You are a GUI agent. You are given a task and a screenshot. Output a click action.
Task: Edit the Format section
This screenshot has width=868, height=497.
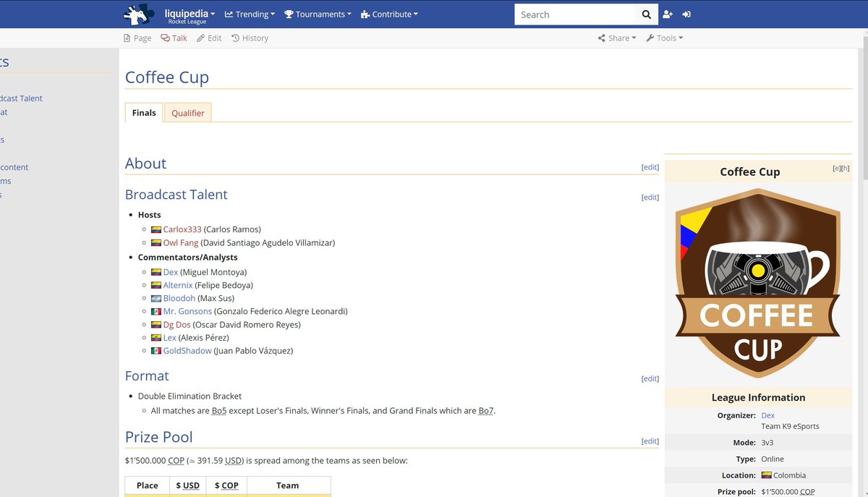tap(650, 378)
